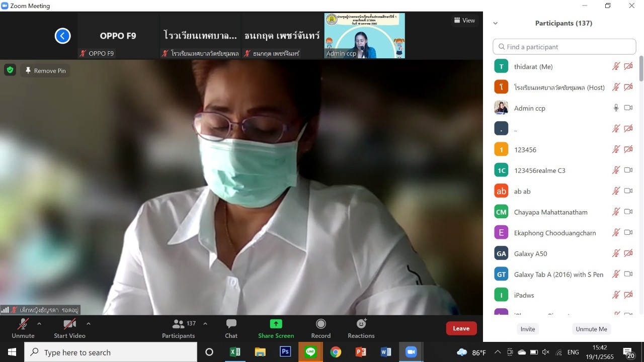Expand video options arrow beside Start Video
The width and height of the screenshot is (644, 362).
tap(89, 324)
